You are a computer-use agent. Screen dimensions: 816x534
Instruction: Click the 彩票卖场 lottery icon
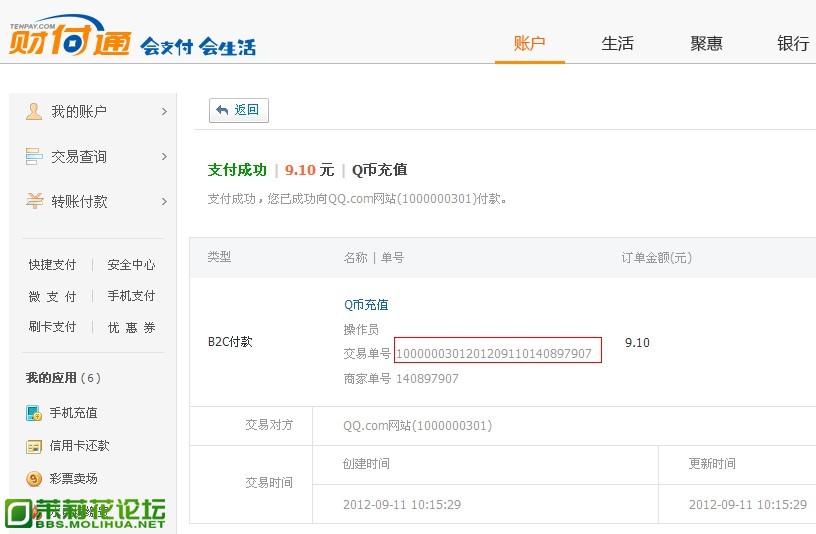tap(34, 478)
